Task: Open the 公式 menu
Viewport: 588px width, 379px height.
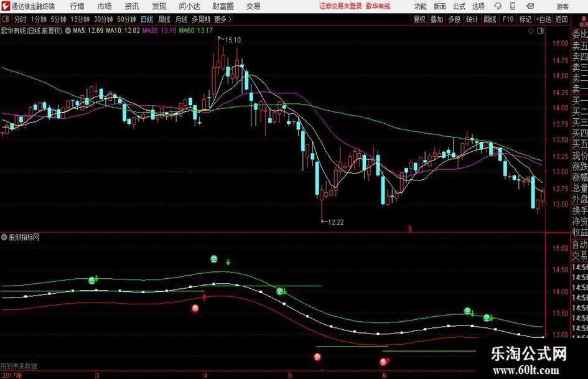Action: click(x=459, y=6)
